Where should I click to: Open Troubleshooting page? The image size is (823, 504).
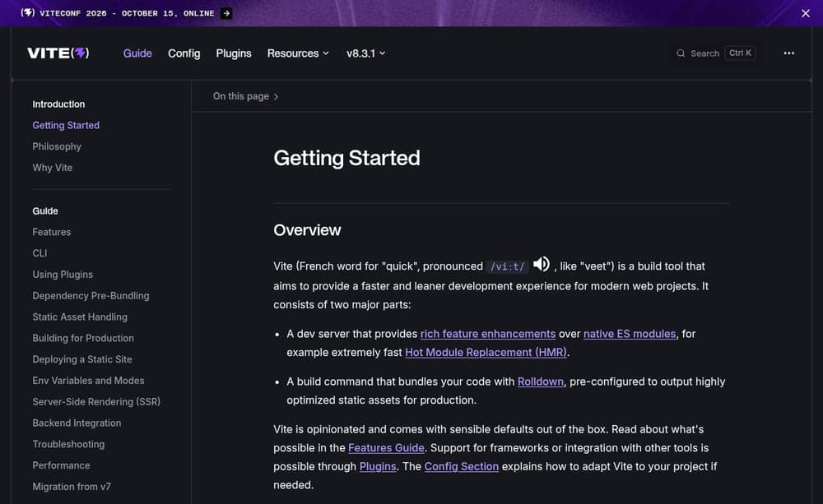click(69, 444)
